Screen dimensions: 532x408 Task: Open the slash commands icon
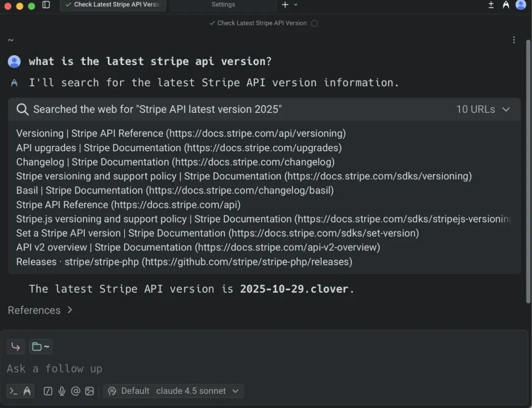48,391
